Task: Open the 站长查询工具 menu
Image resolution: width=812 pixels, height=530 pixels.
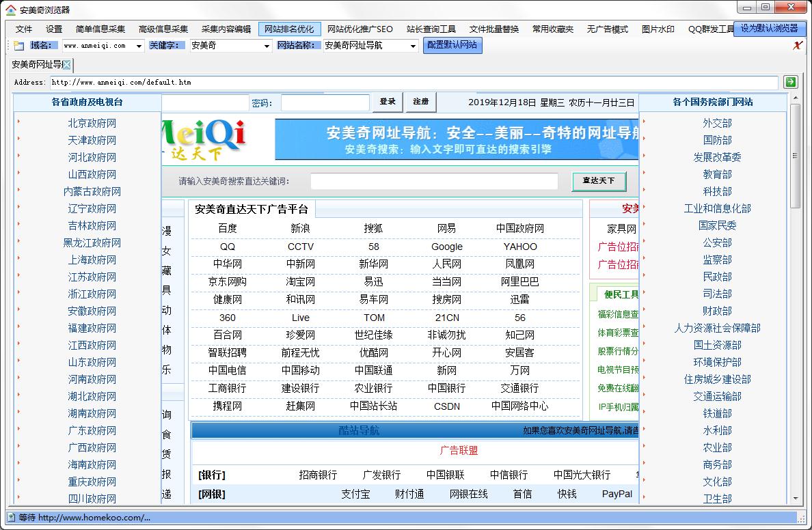Action: pos(431,29)
